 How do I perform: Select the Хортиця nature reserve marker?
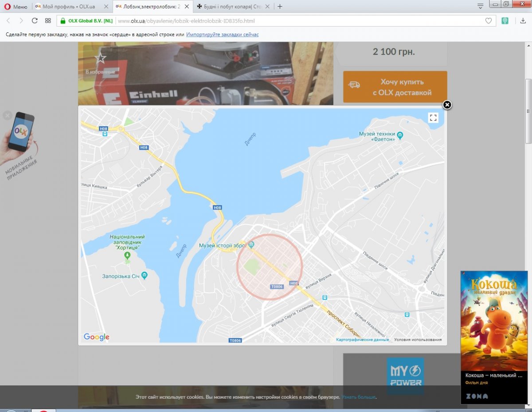[x=128, y=256]
